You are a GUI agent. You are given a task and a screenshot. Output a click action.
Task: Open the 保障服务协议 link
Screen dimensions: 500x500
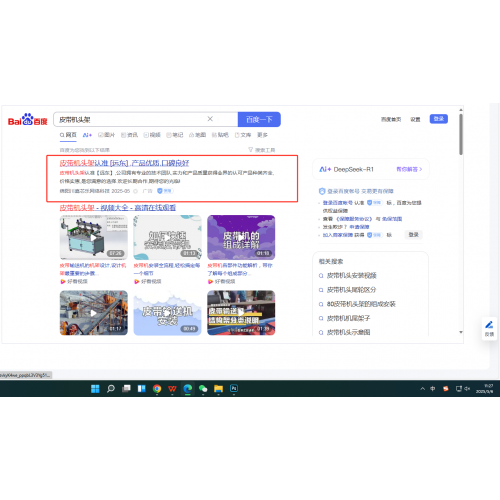point(354,219)
